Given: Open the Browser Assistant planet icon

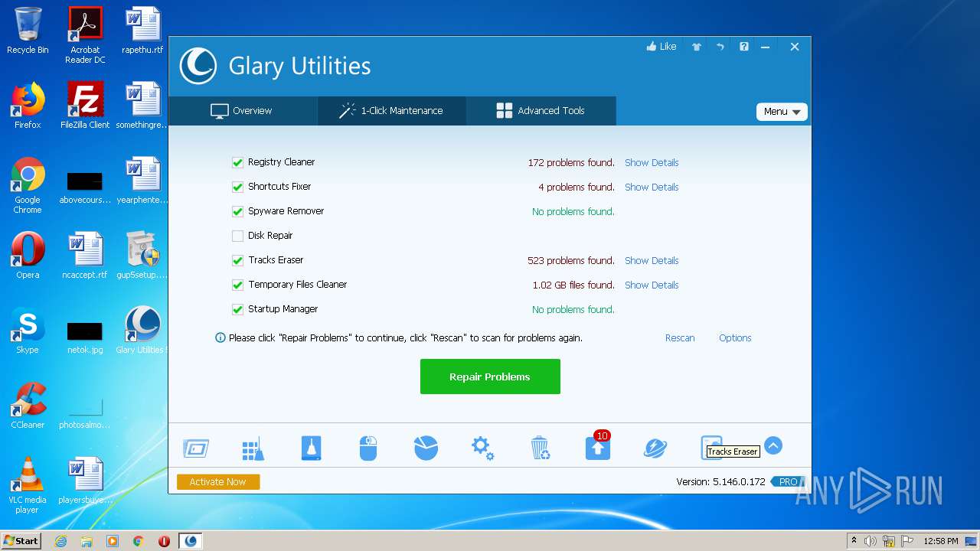Looking at the screenshot, I should (x=655, y=448).
